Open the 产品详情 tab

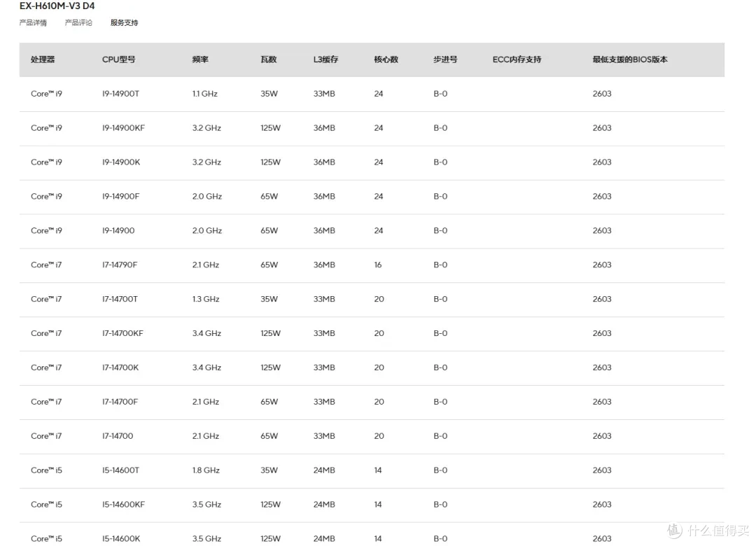coord(33,22)
